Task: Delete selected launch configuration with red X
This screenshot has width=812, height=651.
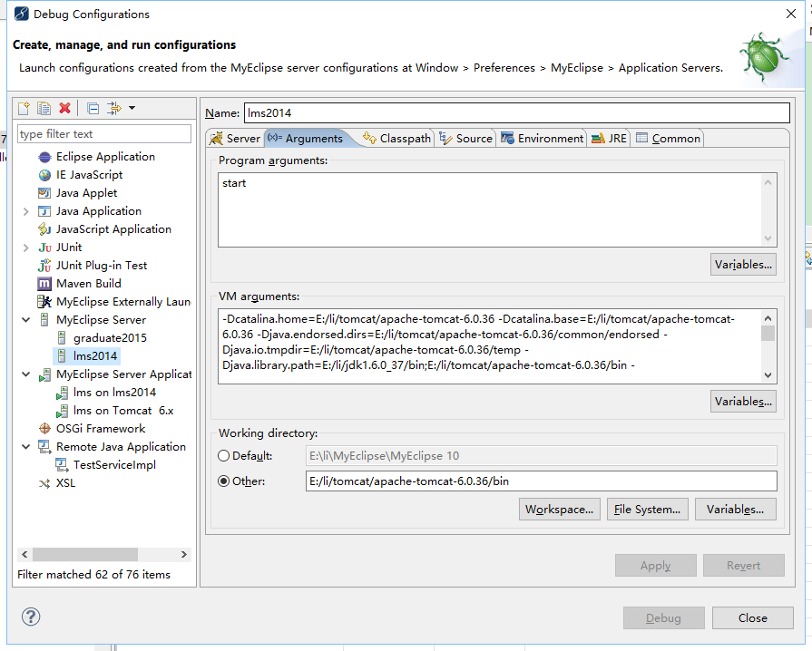Action: (x=64, y=108)
